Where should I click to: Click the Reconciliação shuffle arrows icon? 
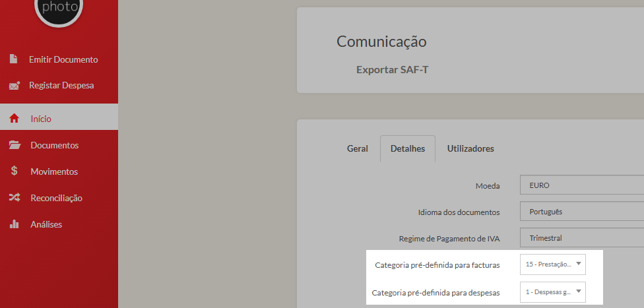point(14,198)
